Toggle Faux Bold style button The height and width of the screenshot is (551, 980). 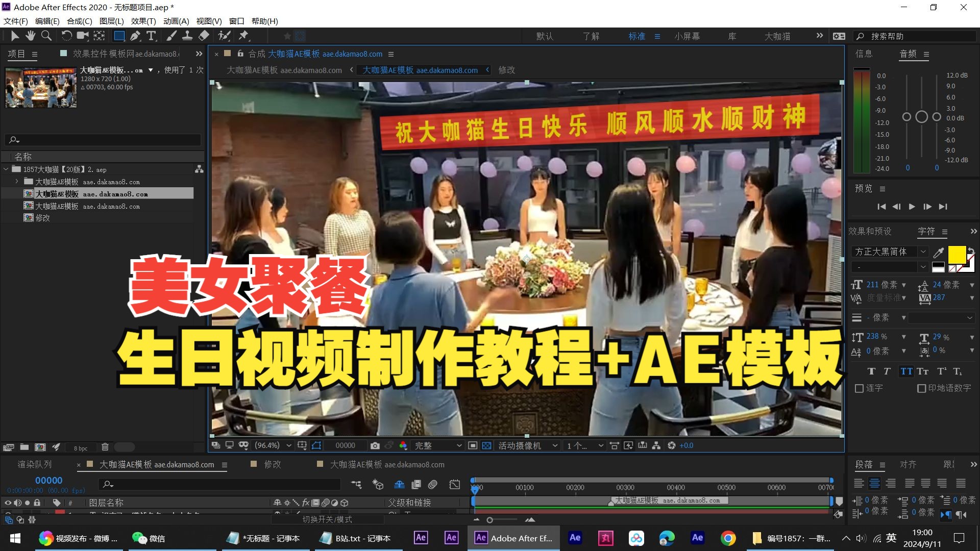click(871, 371)
